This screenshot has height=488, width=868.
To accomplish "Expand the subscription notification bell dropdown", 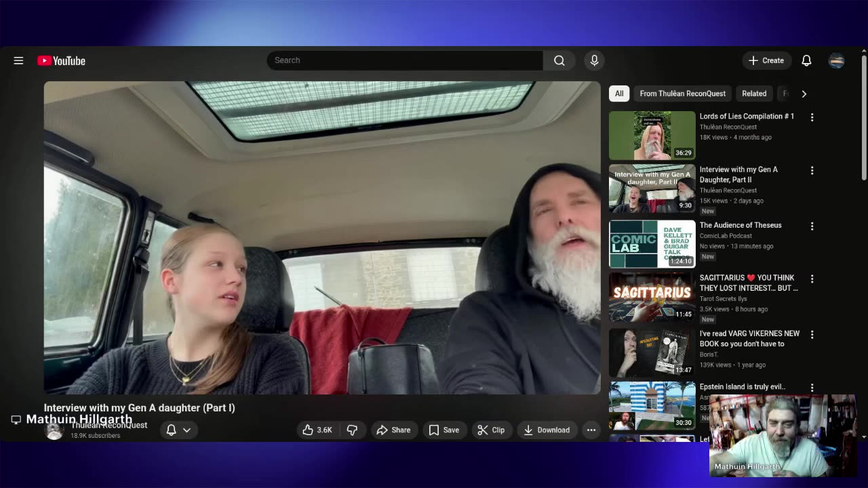I will 178,430.
